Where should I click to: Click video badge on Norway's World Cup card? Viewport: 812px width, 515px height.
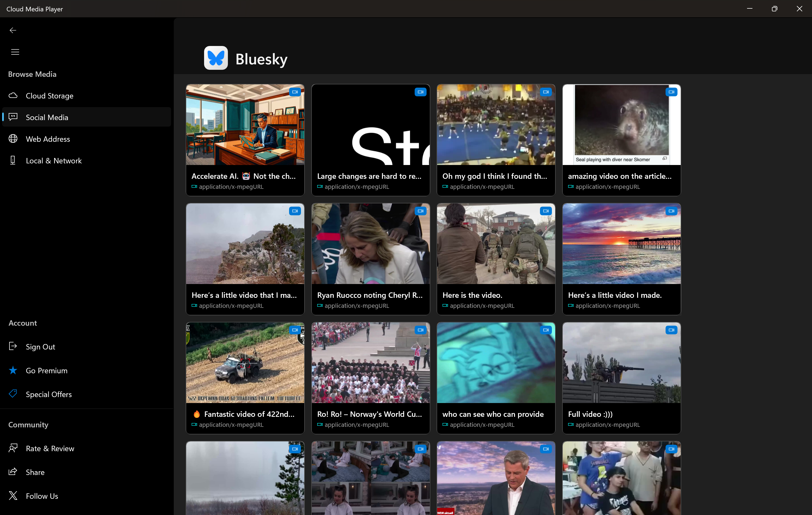point(421,330)
